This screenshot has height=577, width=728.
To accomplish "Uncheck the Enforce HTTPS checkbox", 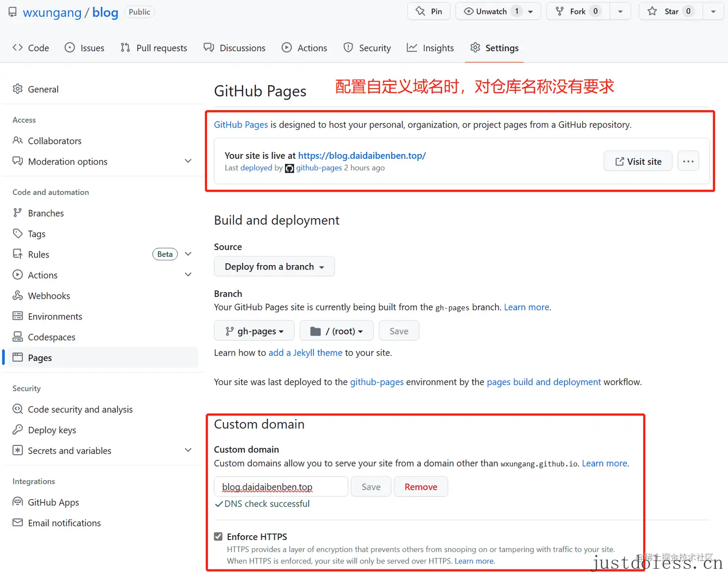I will point(218,536).
